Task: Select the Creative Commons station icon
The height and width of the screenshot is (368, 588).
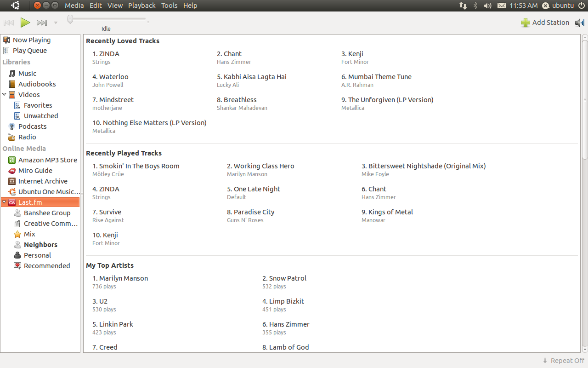Action: tap(17, 224)
